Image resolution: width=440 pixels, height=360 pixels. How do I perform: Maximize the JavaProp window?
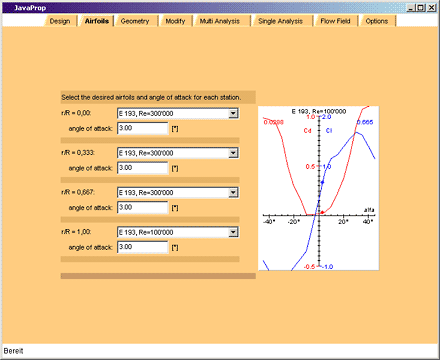tap(422, 8)
